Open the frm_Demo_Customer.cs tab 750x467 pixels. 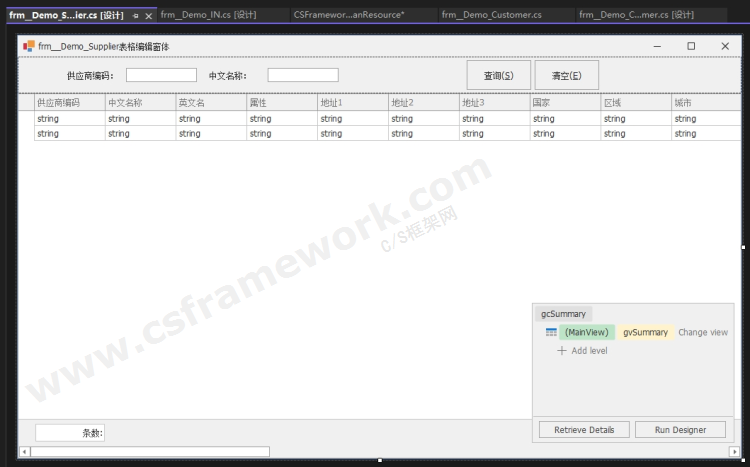click(491, 15)
